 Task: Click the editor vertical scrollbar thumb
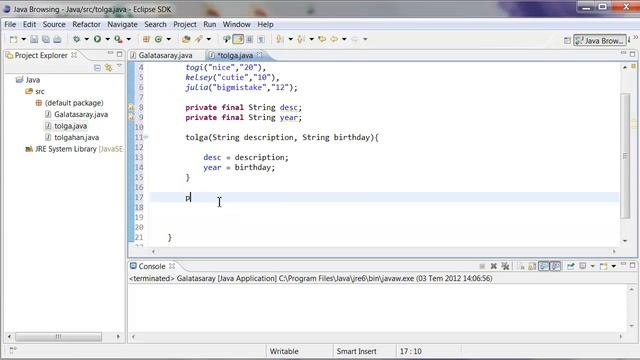[625, 156]
